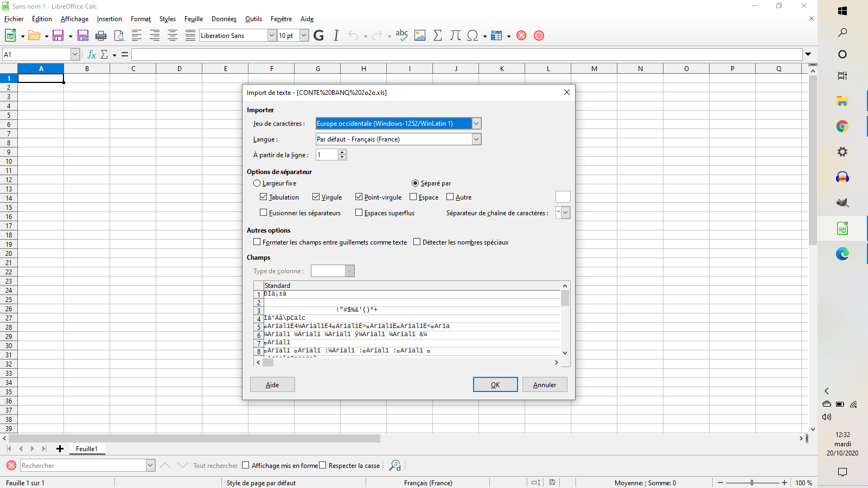Open Microsoft Edge from taskbar

843,254
